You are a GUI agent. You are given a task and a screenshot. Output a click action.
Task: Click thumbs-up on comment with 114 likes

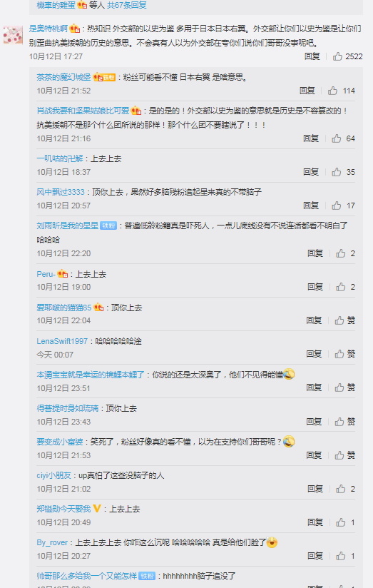coord(332,91)
